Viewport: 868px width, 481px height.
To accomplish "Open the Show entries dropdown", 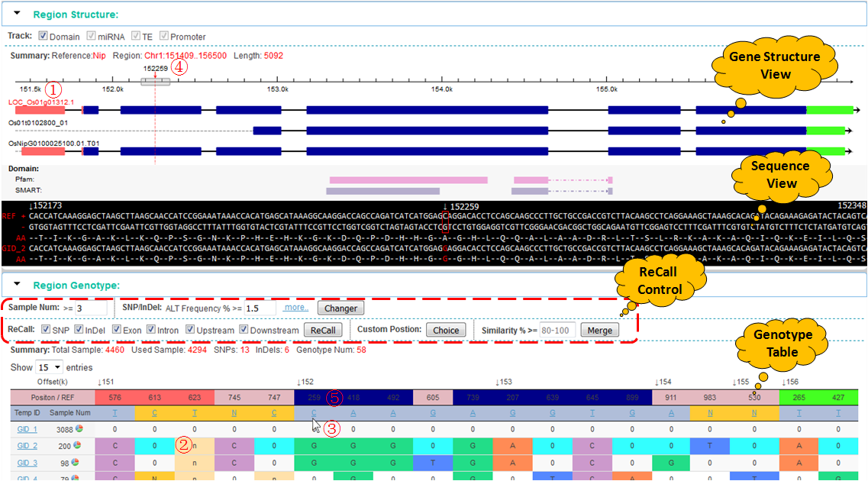I will pyautogui.click(x=49, y=367).
